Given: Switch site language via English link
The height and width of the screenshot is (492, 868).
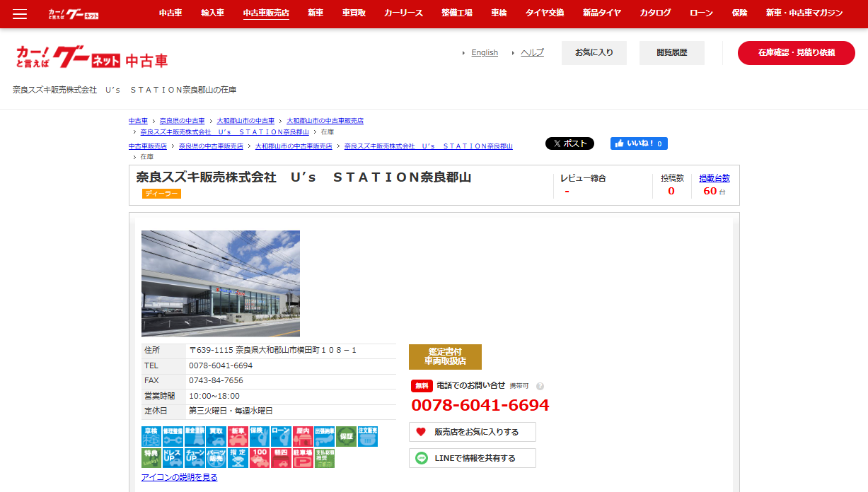Looking at the screenshot, I should 485,52.
